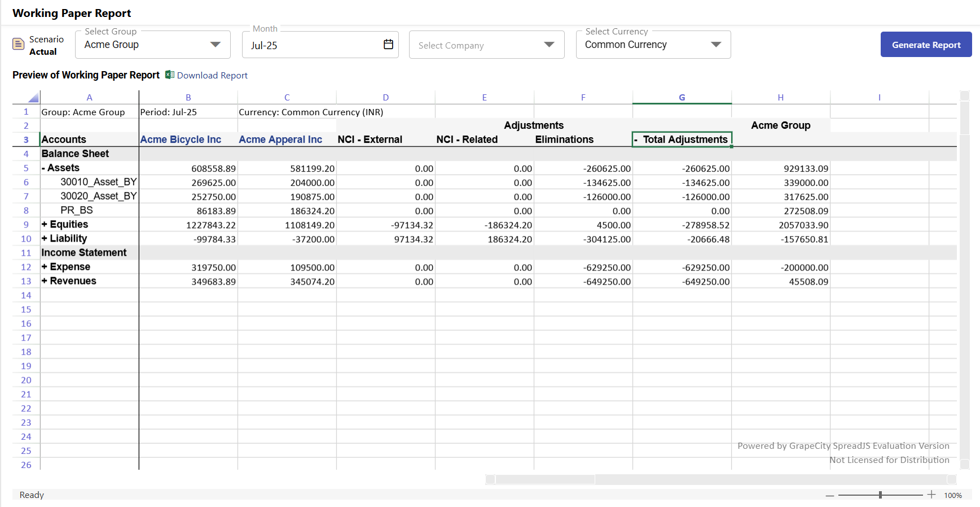
Task: Click the Period: Jul-25 cell
Action: pos(188,112)
